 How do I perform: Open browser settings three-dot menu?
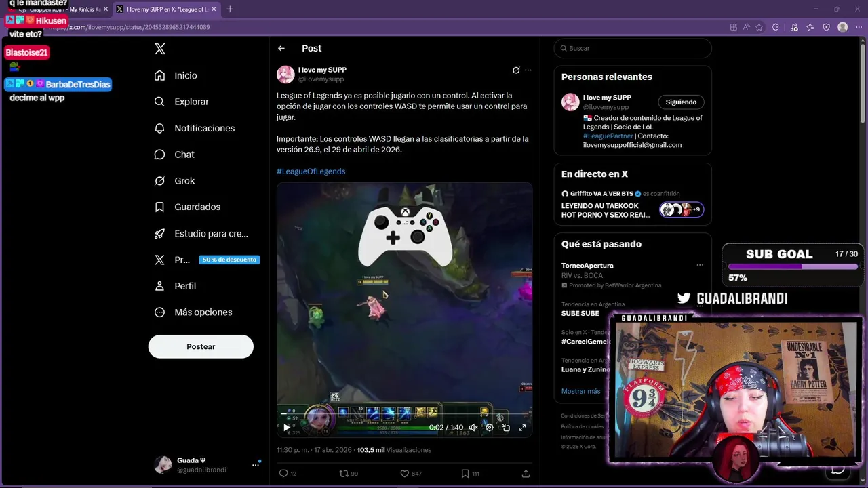coord(860,27)
